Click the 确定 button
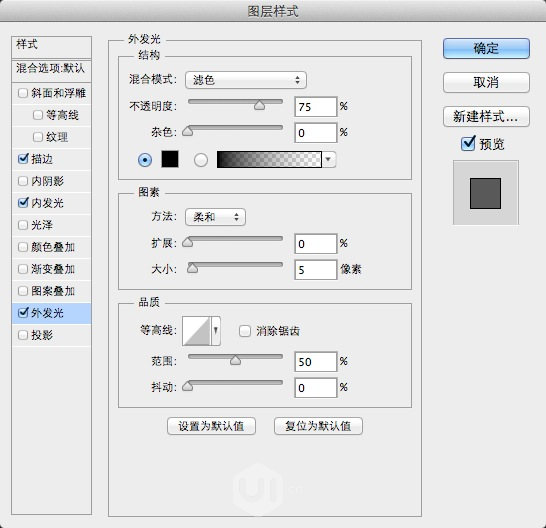The image size is (546, 528). (486, 48)
